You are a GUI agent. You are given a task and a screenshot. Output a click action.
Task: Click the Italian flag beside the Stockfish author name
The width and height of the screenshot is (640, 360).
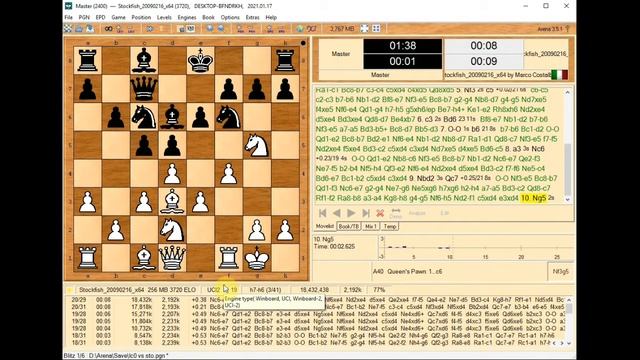click(x=559, y=75)
